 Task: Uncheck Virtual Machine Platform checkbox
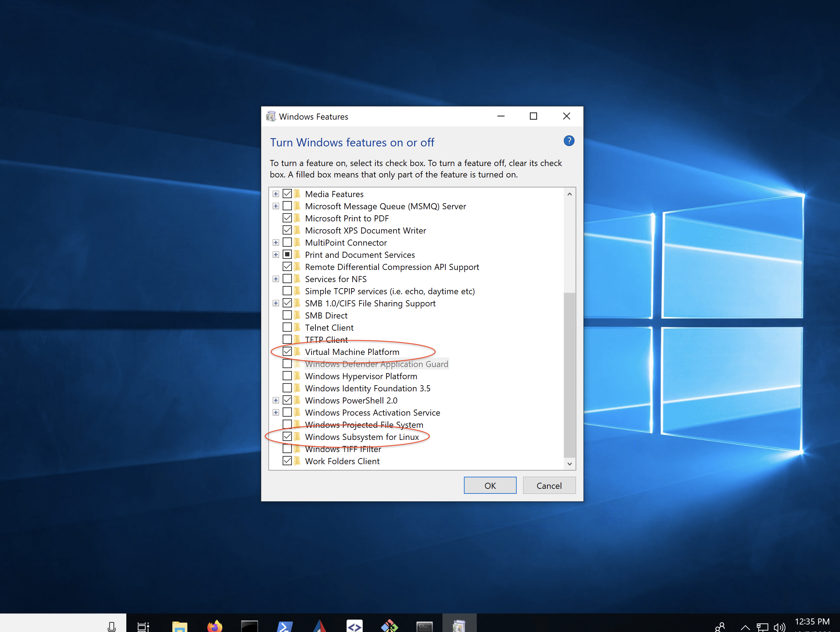(287, 352)
